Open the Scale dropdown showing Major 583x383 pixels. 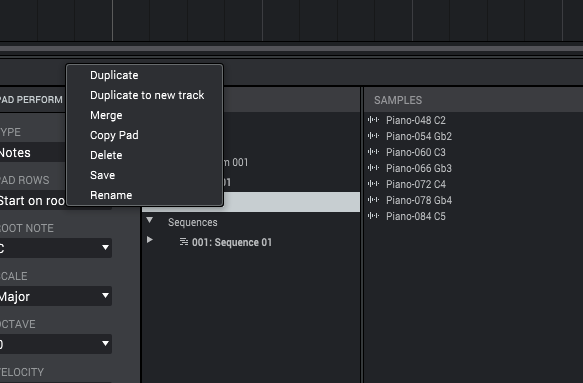[55, 296]
